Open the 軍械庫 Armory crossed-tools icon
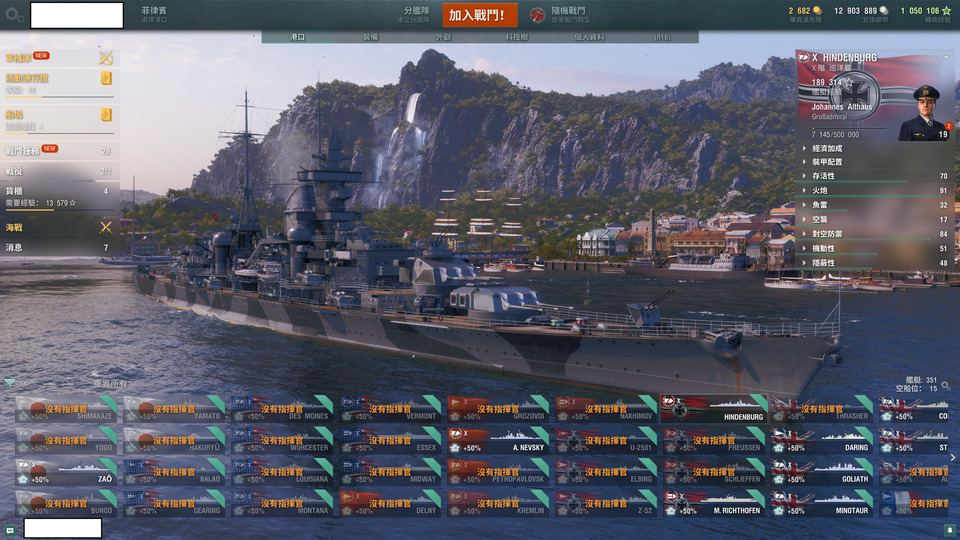The image size is (960, 540). coord(106,58)
